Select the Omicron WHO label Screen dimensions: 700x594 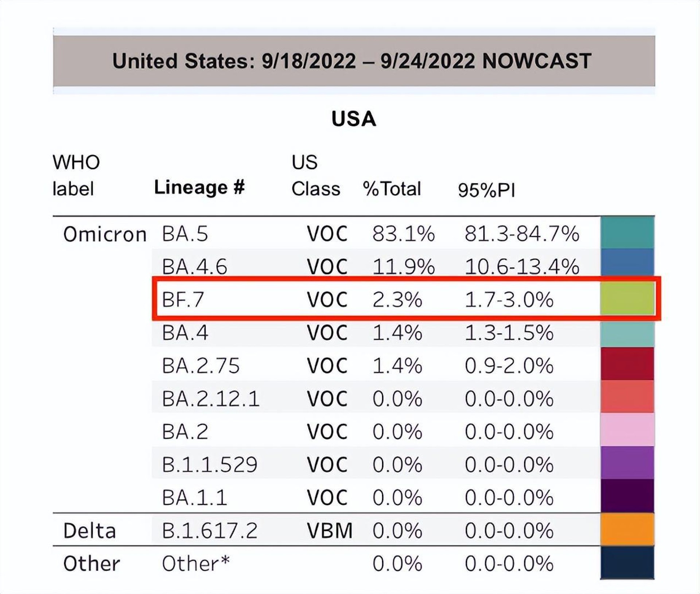105,234
